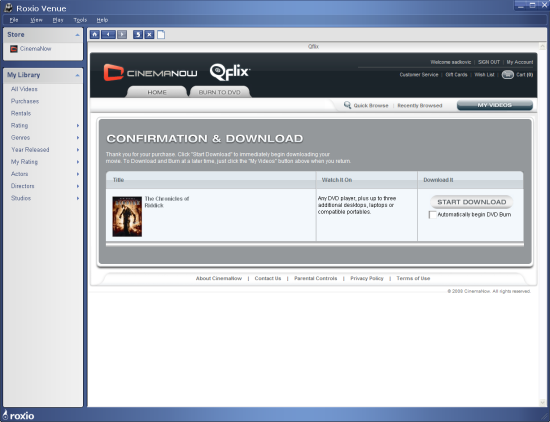Click the Roxio Venue title bar app icon

[x=8, y=8]
